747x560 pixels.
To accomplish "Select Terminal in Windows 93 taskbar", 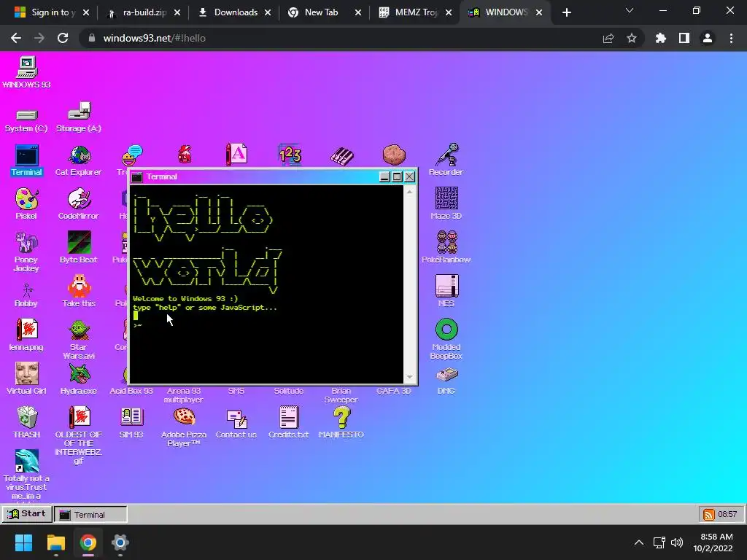I will click(90, 514).
